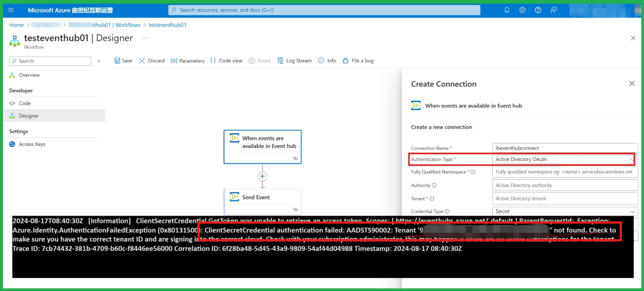Collapse the left sidebar with chevron
The width and height of the screenshot is (644, 291).
pos(99,61)
